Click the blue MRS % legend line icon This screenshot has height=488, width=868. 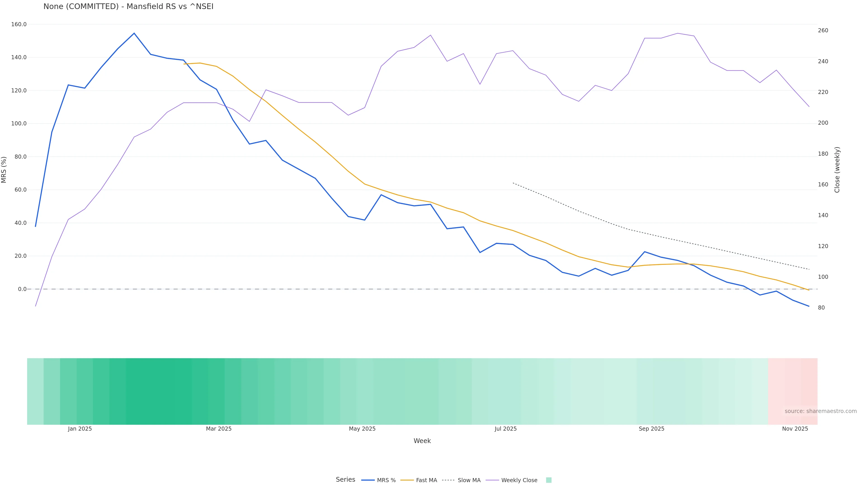[368, 480]
